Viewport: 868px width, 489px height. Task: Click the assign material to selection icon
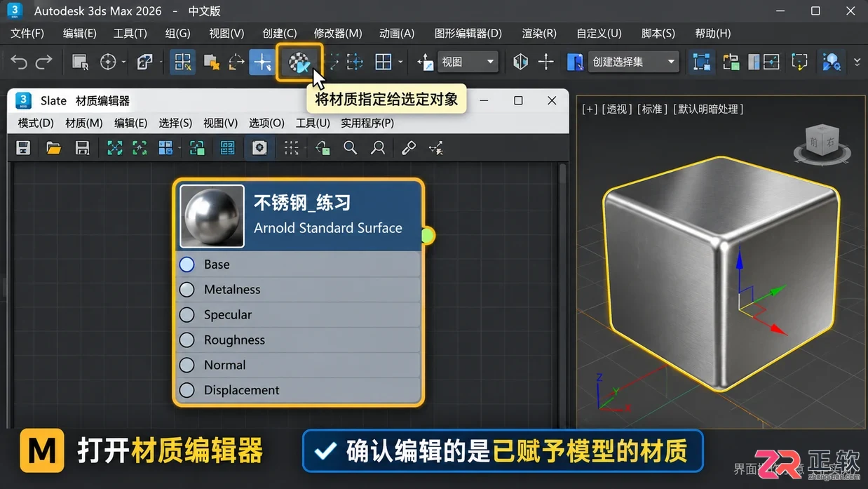(299, 62)
